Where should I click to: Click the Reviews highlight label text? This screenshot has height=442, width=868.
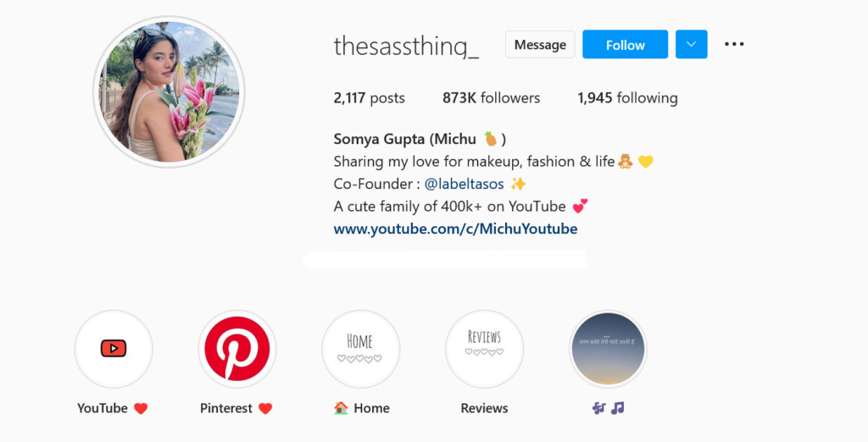484,408
